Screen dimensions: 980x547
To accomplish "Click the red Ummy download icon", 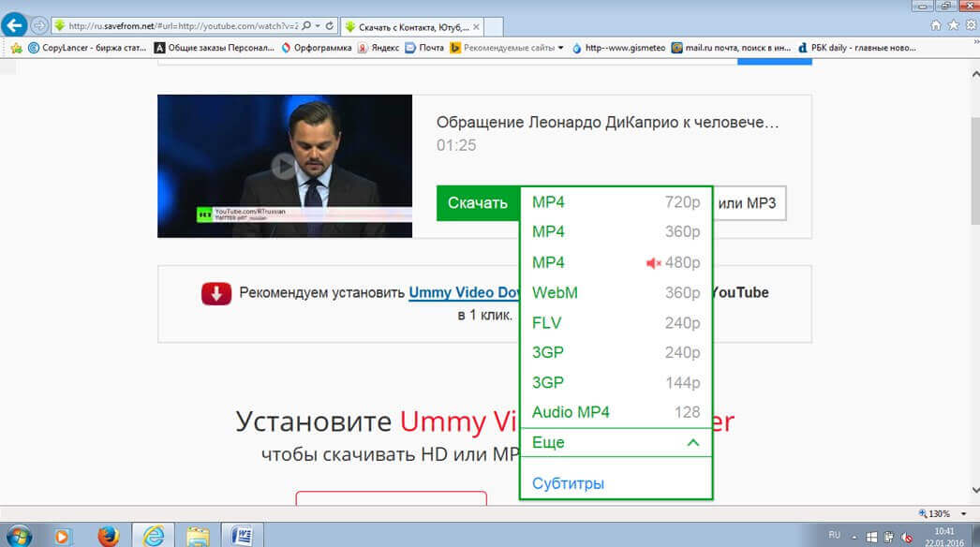I will 215,293.
